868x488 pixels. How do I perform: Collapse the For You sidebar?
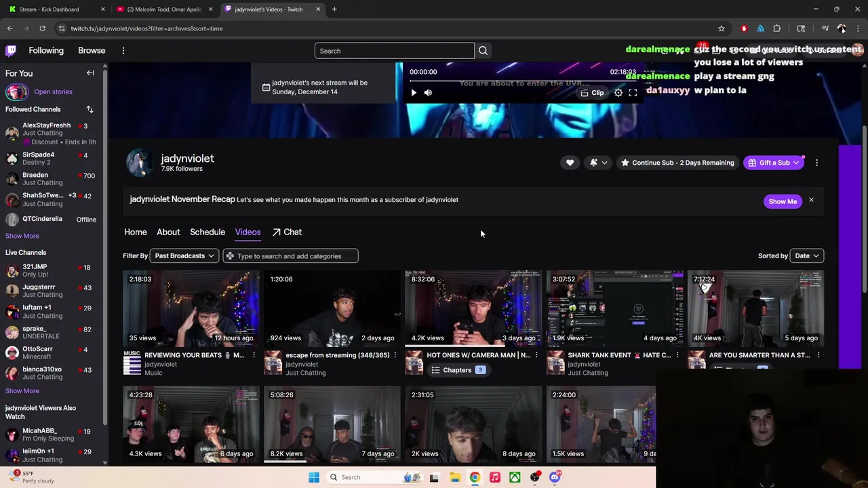click(x=90, y=73)
